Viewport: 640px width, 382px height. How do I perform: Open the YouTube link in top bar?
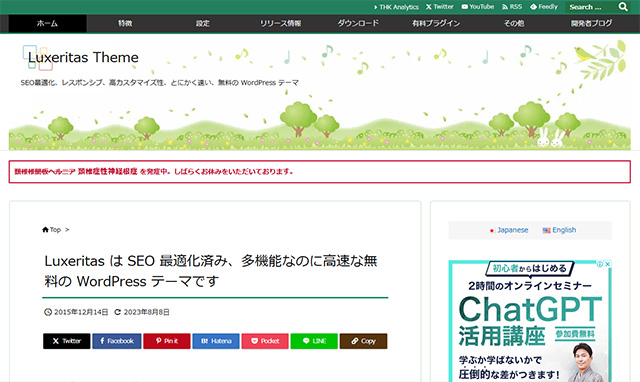coord(478,7)
